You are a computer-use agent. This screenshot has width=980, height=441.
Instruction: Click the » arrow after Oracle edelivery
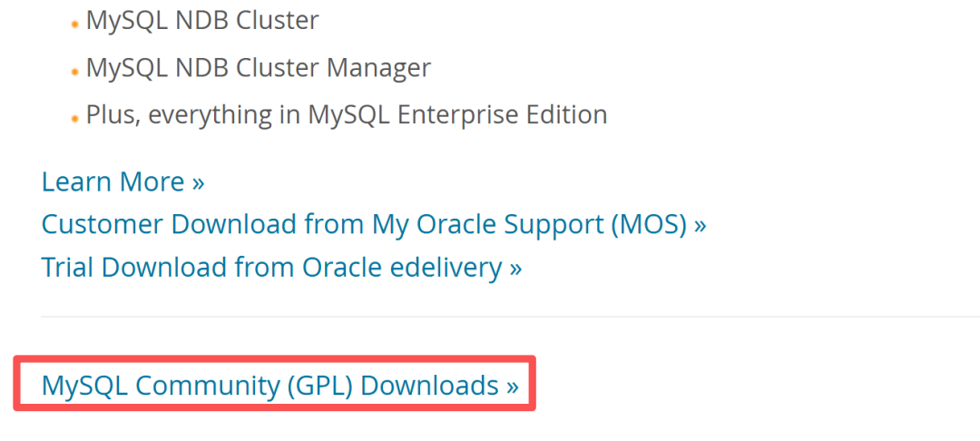click(x=515, y=268)
